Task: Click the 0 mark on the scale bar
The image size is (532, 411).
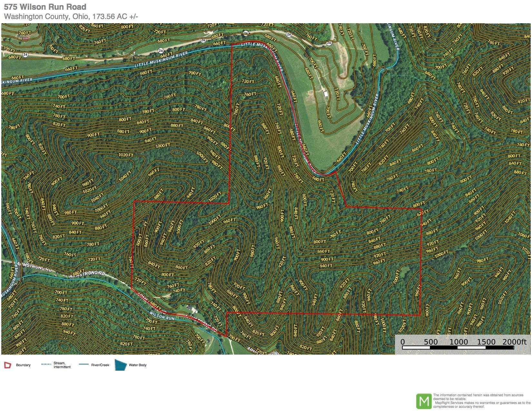Action: pyautogui.click(x=403, y=342)
